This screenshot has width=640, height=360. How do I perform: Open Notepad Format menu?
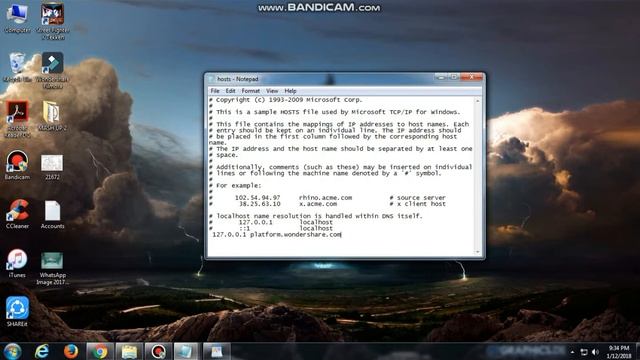pyautogui.click(x=250, y=91)
